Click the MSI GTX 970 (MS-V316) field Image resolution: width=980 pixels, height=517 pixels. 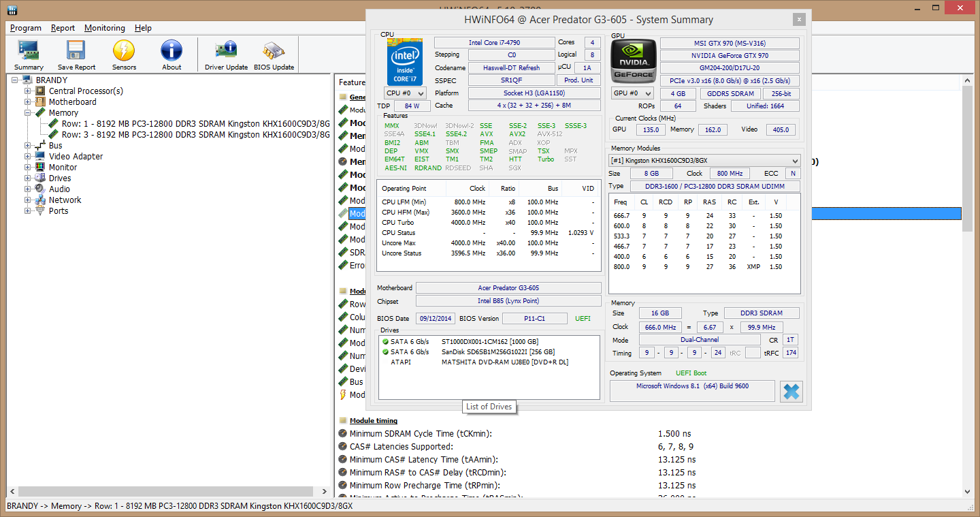(730, 43)
